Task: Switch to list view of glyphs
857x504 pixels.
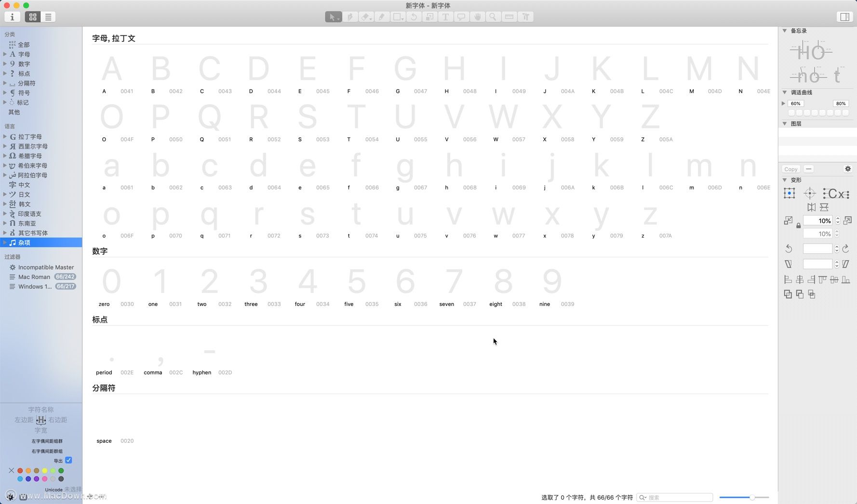Action: click(48, 17)
